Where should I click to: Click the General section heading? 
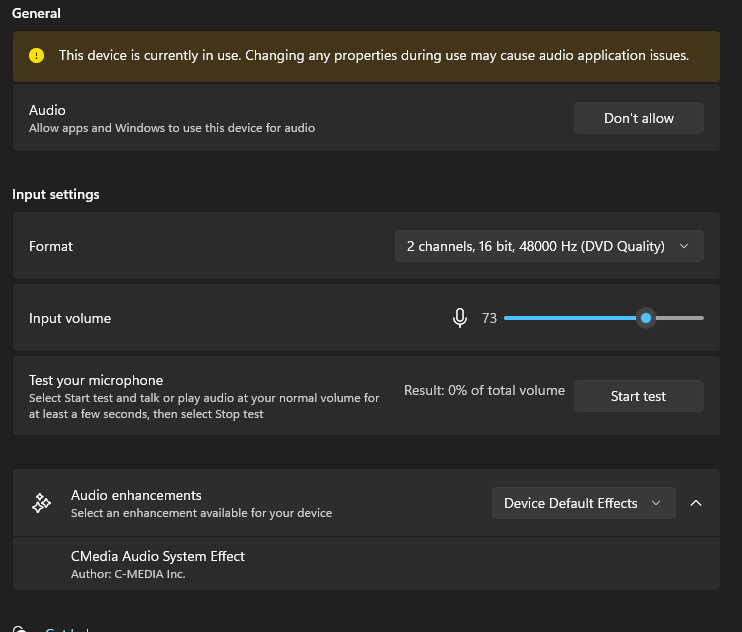[x=36, y=13]
